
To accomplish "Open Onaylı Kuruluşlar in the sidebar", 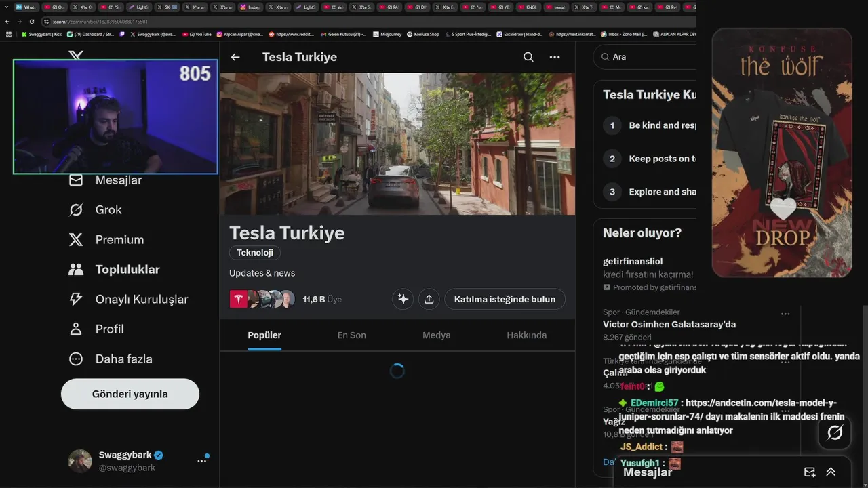I will (128, 299).
